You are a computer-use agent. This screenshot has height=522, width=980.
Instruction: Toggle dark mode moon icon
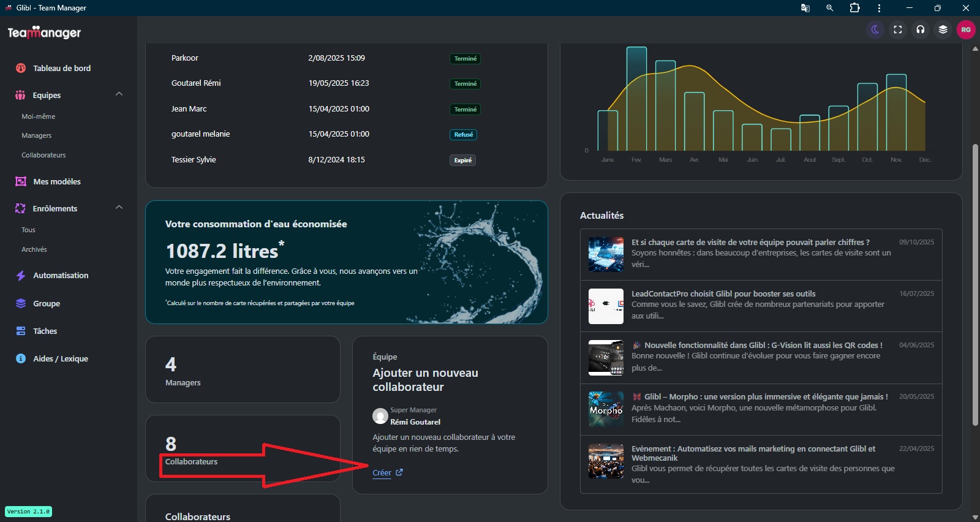[875, 29]
